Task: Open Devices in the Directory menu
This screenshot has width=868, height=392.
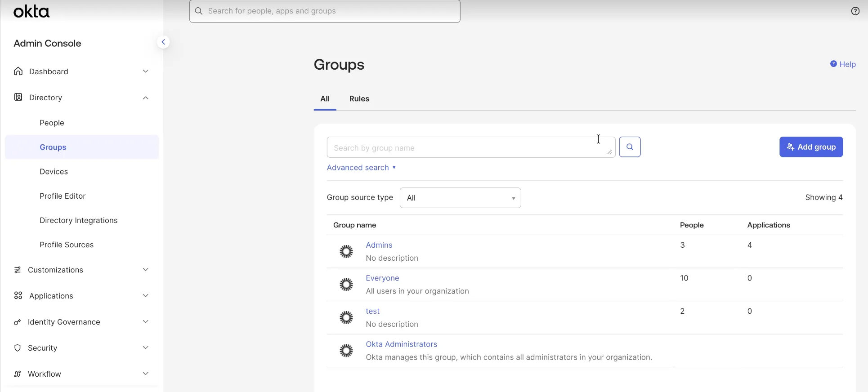Action: [x=54, y=172]
